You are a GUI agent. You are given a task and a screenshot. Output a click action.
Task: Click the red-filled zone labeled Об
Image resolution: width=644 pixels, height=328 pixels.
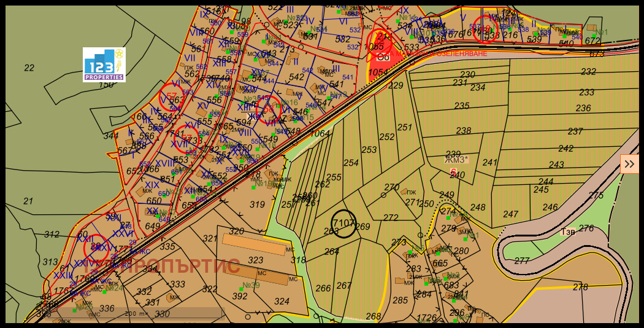tap(382, 58)
